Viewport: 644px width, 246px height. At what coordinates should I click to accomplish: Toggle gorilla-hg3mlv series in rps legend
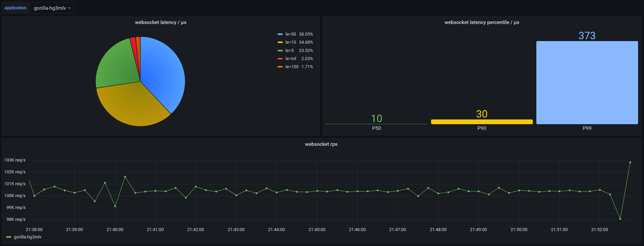click(x=28, y=237)
